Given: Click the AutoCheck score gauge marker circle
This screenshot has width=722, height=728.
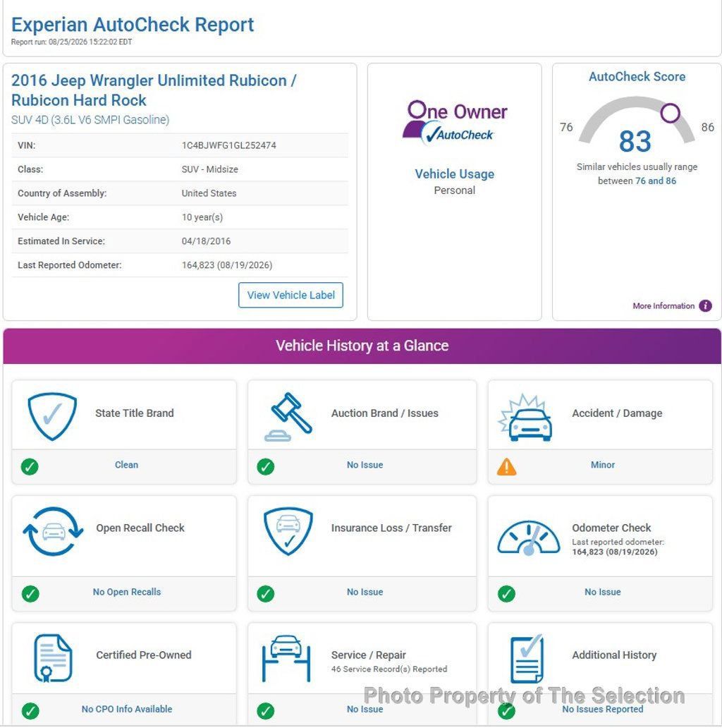Looking at the screenshot, I should point(670,113).
